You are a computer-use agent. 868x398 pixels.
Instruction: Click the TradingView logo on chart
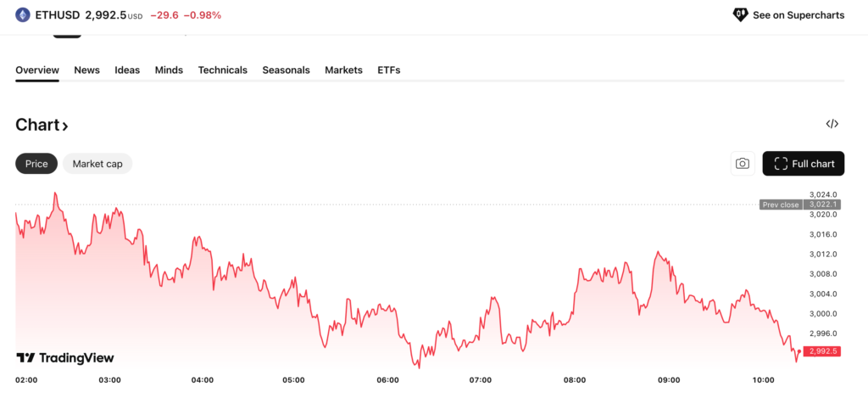click(x=65, y=358)
